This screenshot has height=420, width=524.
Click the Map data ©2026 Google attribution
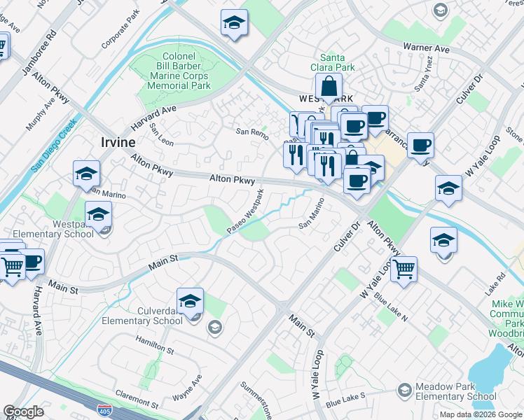[x=481, y=414]
